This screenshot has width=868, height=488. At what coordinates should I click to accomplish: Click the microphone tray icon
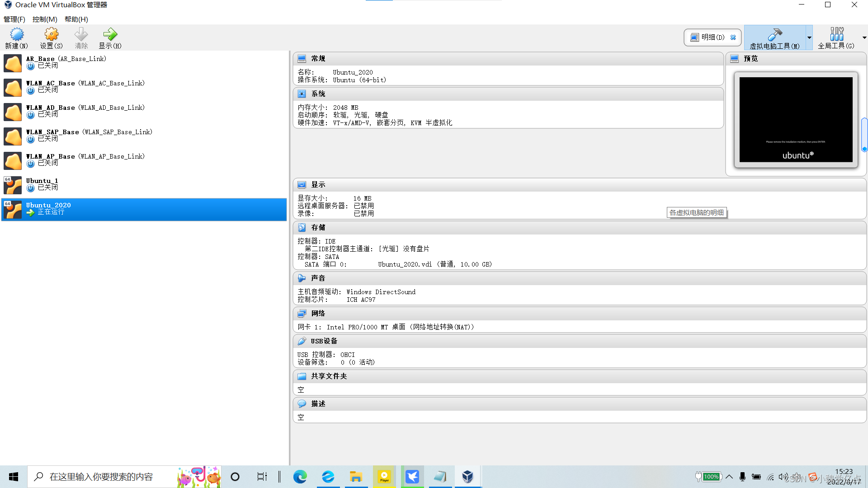click(x=742, y=477)
